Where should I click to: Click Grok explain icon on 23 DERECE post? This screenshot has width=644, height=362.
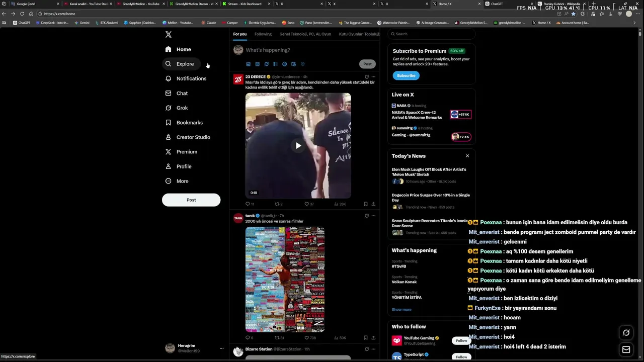366,77
